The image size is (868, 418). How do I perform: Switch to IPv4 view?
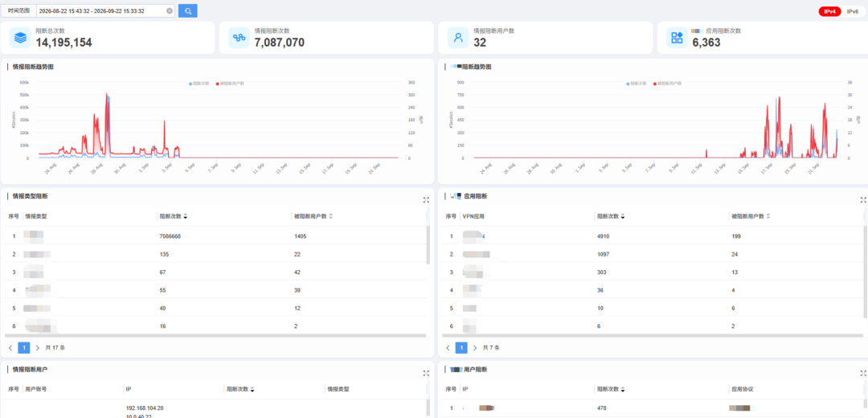[829, 11]
